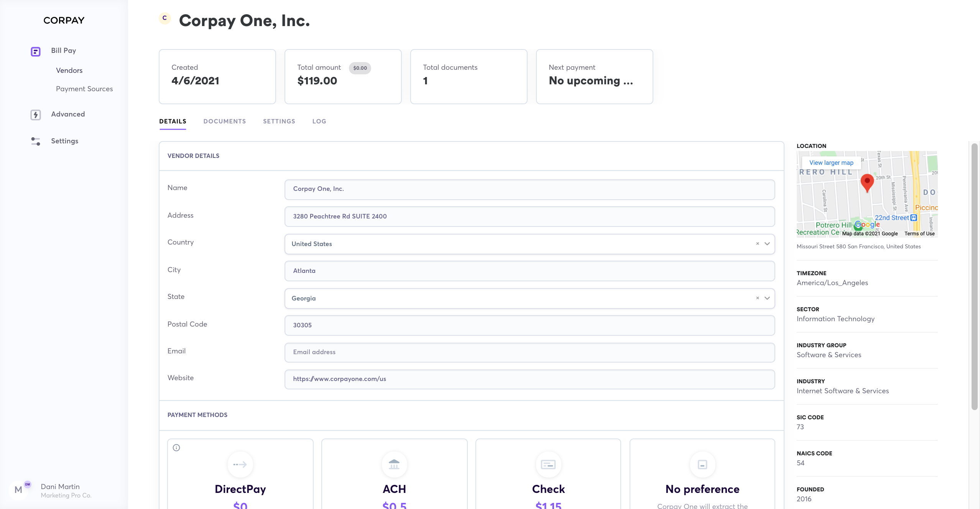This screenshot has width=980, height=509.
Task: Click the info icon on DirectPay card
Action: pyautogui.click(x=176, y=448)
